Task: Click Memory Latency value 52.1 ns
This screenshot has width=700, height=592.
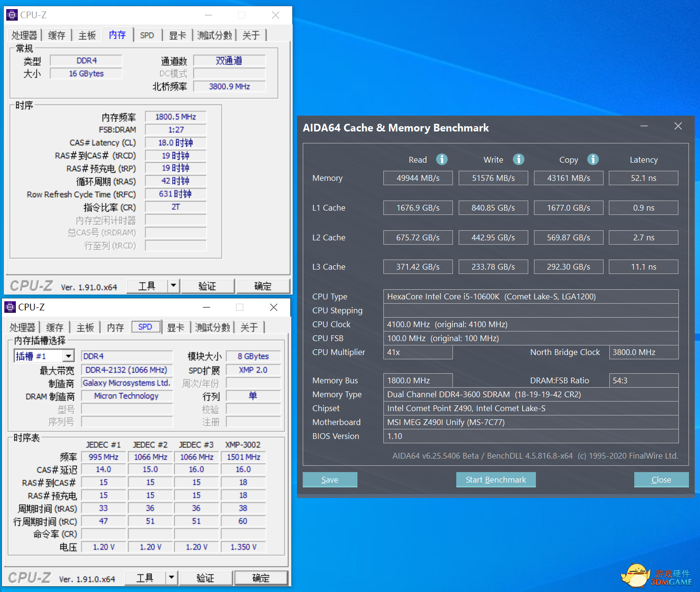Action: tap(643, 178)
